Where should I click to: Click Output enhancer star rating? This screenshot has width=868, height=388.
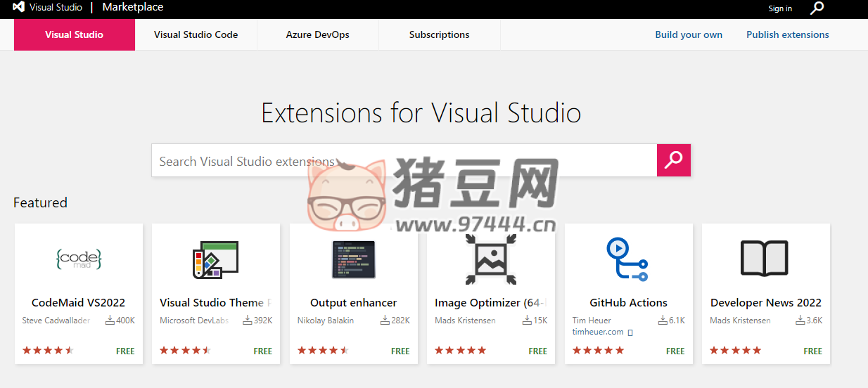click(323, 350)
